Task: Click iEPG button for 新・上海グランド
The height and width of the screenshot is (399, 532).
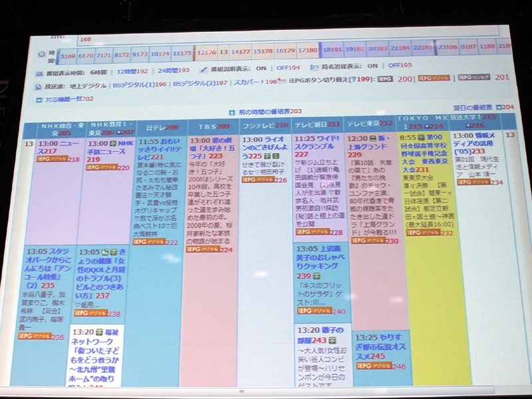Action: 368,241
